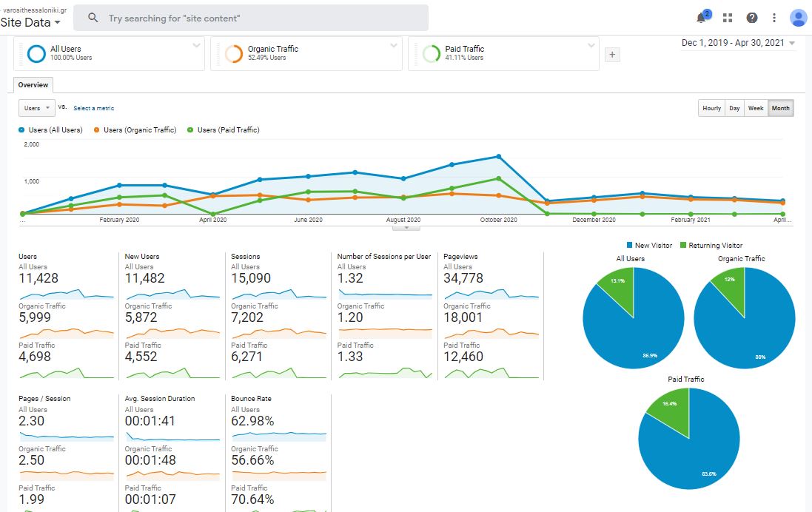Viewport: 812px width, 512px height.
Task: Add a new segment with plus button
Action: 612,54
